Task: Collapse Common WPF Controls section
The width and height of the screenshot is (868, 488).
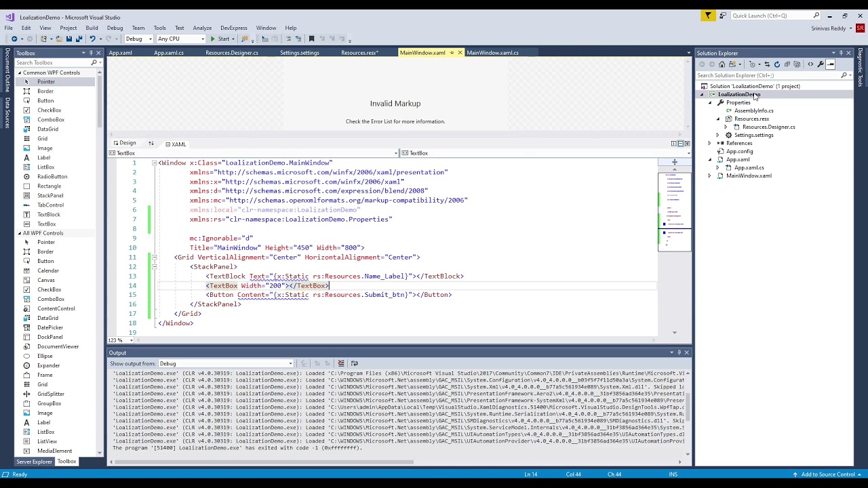Action: coord(20,73)
